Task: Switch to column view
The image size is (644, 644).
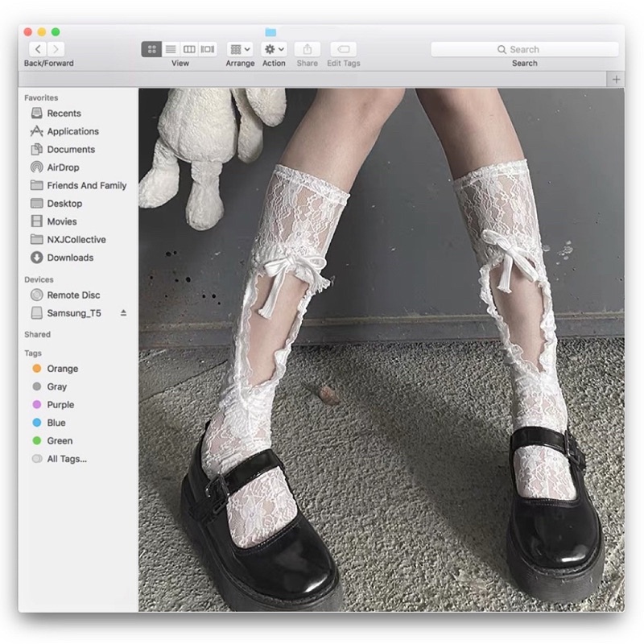Action: point(189,49)
